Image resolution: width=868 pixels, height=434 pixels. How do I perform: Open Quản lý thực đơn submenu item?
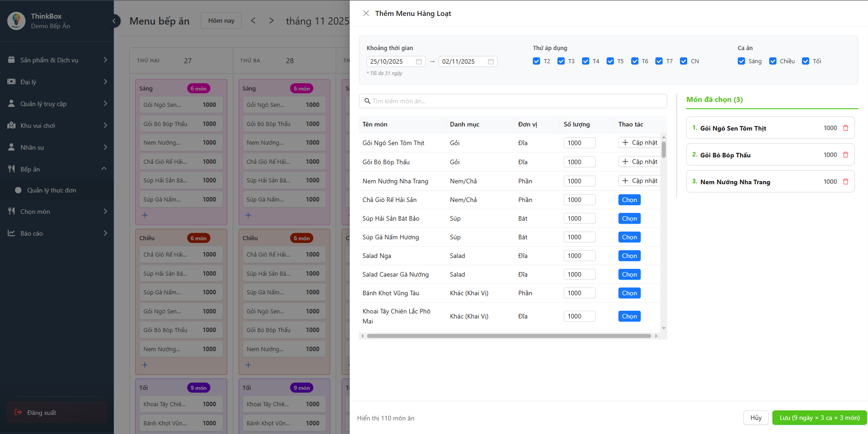point(51,190)
